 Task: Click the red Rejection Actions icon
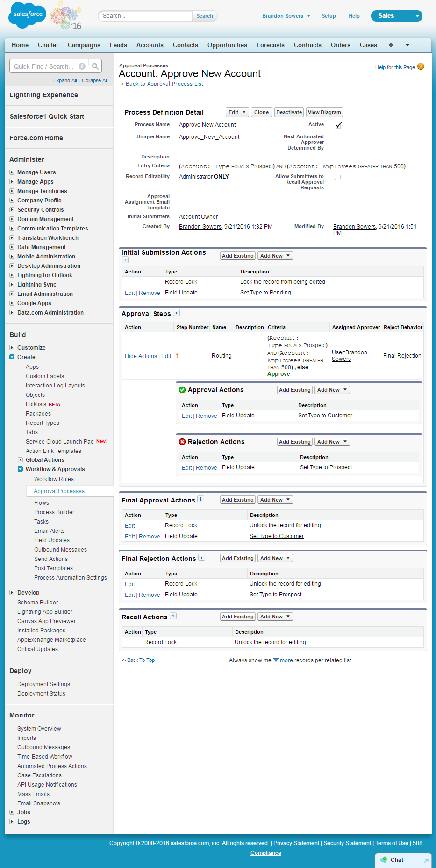coord(182,442)
